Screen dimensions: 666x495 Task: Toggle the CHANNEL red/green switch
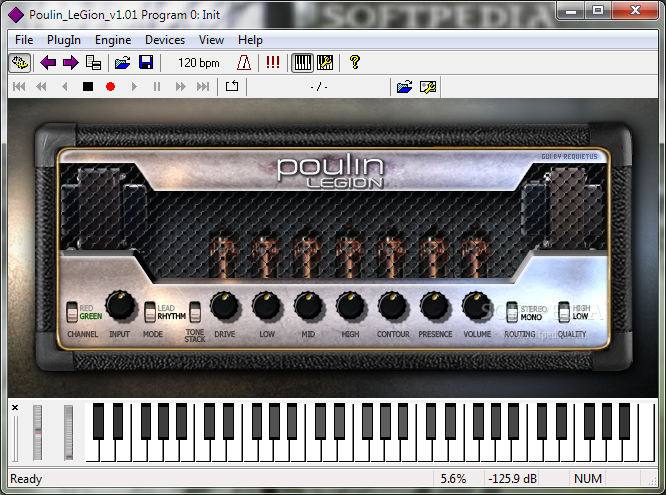[72, 312]
